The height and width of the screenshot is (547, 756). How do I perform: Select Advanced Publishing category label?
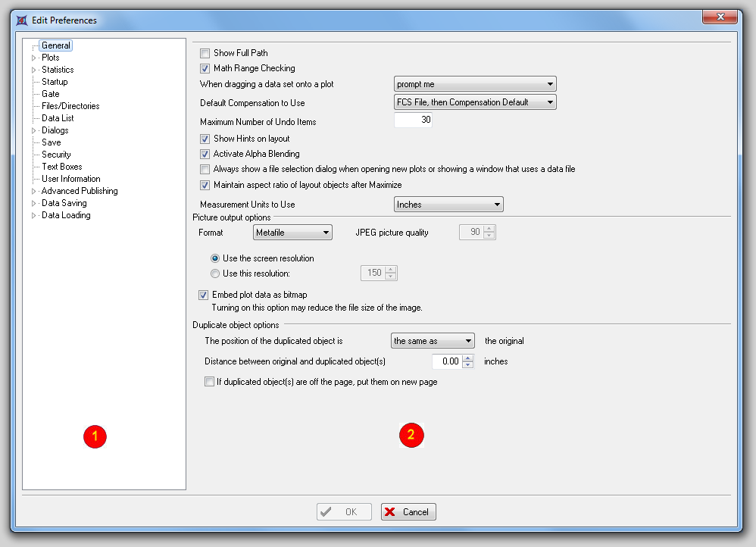tap(80, 191)
